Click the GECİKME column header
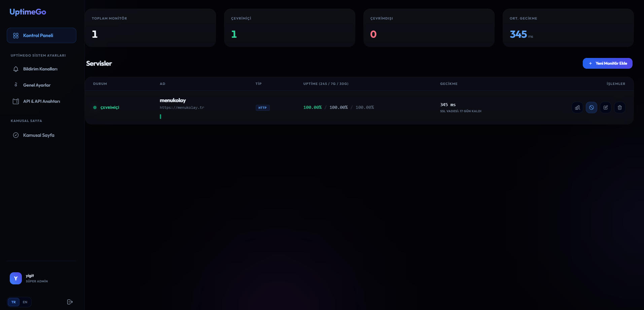Screen dimensions: 644x310 (449, 84)
